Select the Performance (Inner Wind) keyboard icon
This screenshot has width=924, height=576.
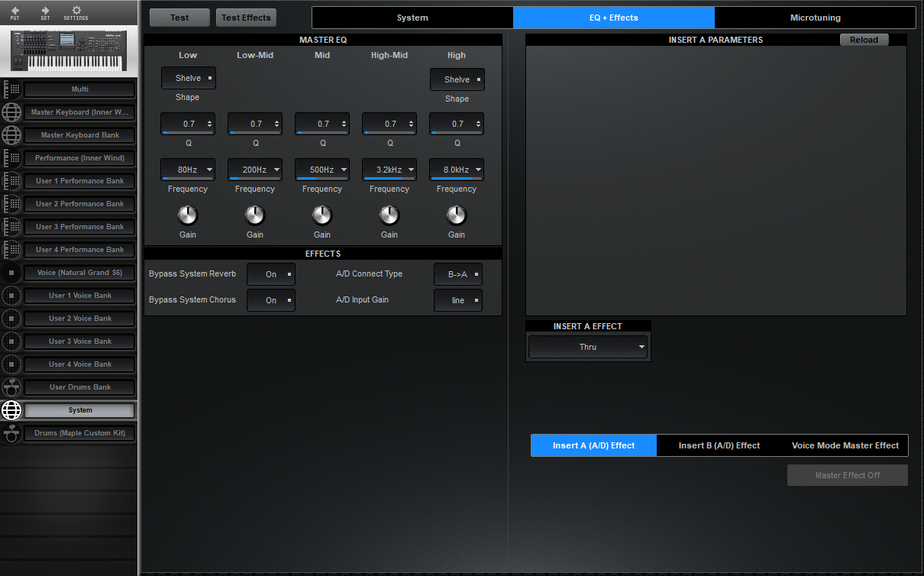point(11,158)
